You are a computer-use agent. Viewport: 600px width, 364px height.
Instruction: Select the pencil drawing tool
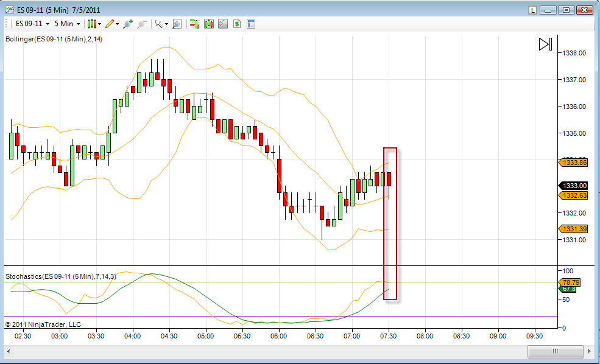pyautogui.click(x=110, y=24)
